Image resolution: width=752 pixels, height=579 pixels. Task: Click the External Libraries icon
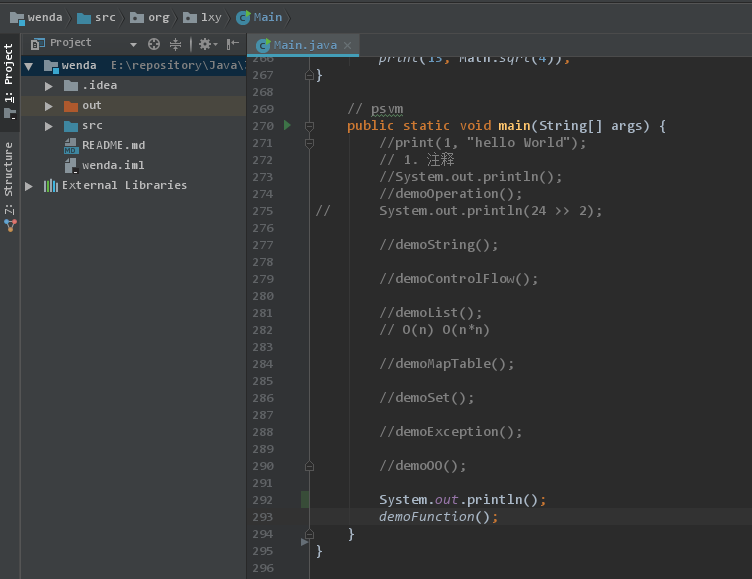click(50, 185)
